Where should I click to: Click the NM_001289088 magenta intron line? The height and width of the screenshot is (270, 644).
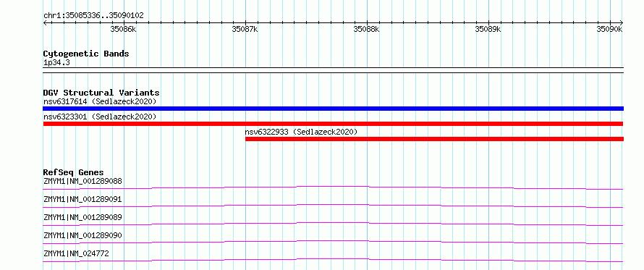point(333,187)
